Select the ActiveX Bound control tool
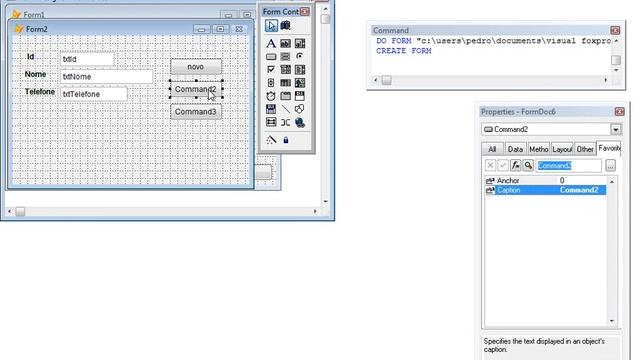640x360 pixels. 271,109
